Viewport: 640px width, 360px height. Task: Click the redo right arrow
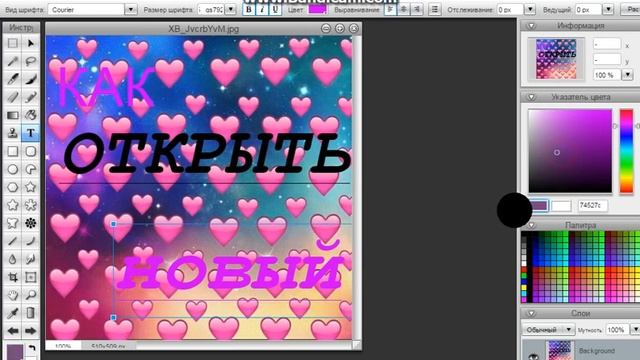(31, 331)
